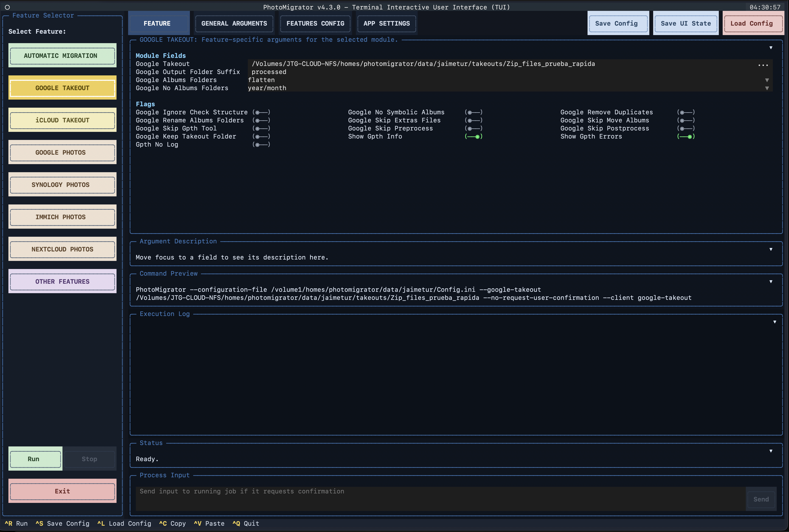The width and height of the screenshot is (789, 532).
Task: Enable Google Skip Extras Files
Action: point(474,120)
